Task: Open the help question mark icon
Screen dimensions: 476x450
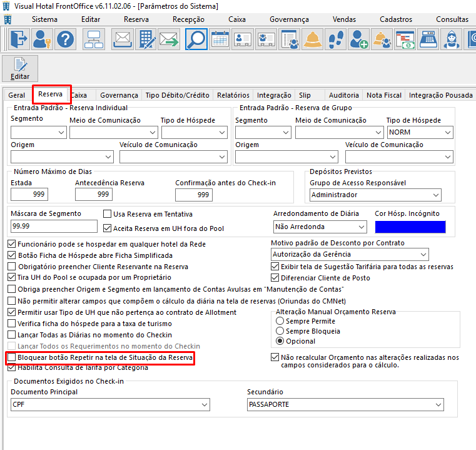Action: click(65, 39)
